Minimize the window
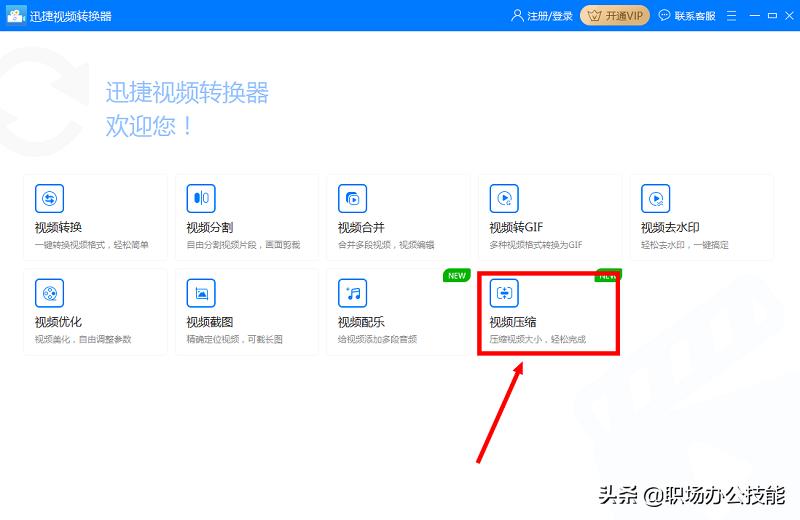 pos(755,16)
